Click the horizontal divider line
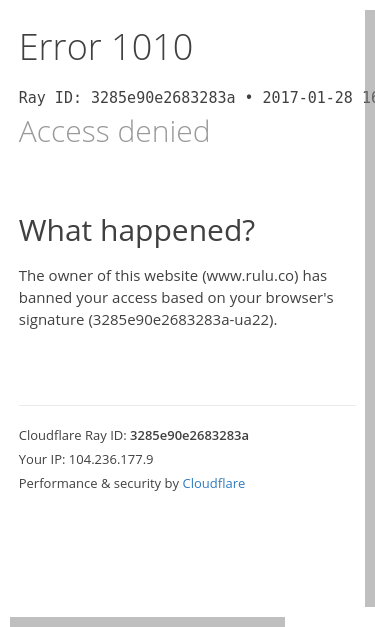Image resolution: width=375 pixels, height=627 pixels. click(187, 405)
